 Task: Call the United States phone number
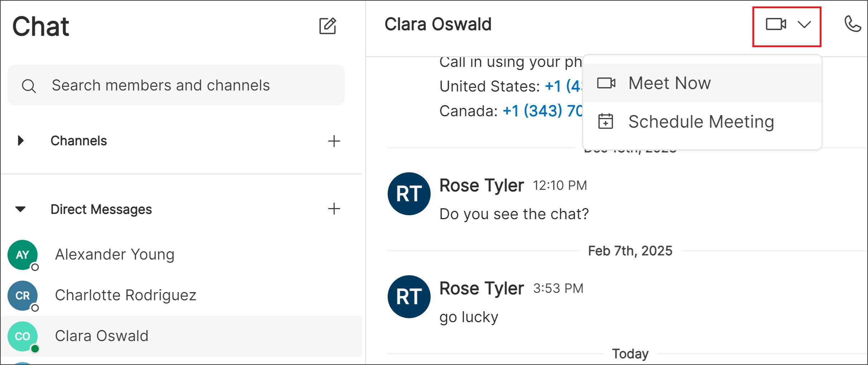558,86
